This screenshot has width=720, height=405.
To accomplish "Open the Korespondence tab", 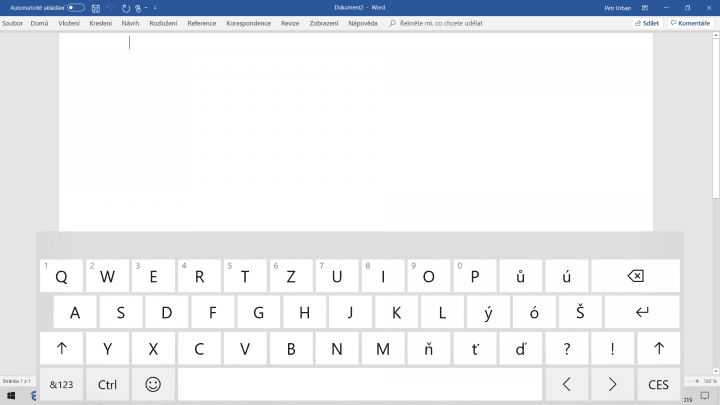I will (248, 23).
